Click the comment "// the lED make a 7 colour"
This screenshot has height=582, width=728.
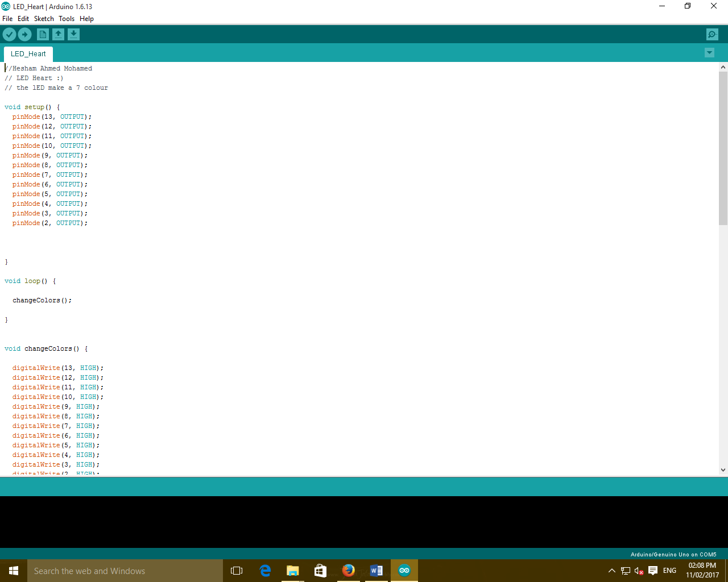(56, 88)
